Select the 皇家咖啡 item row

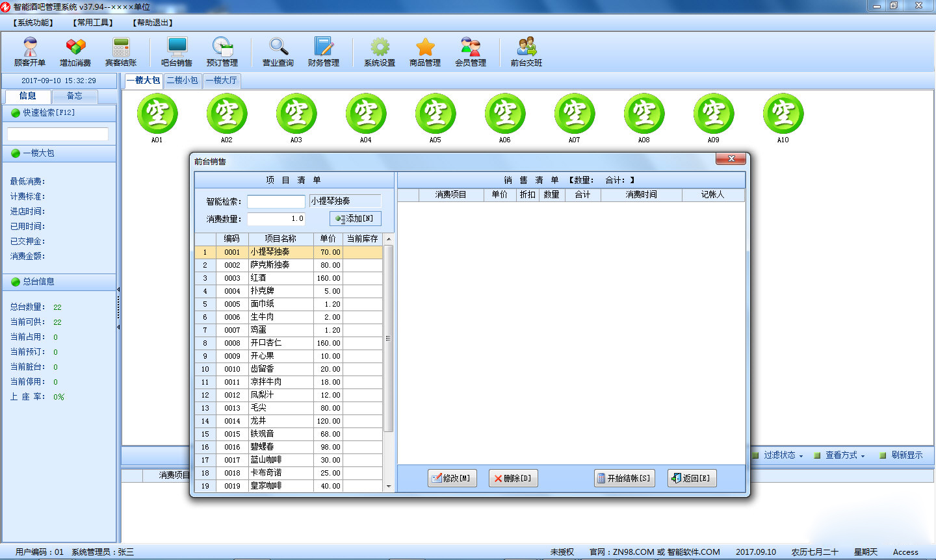point(289,486)
